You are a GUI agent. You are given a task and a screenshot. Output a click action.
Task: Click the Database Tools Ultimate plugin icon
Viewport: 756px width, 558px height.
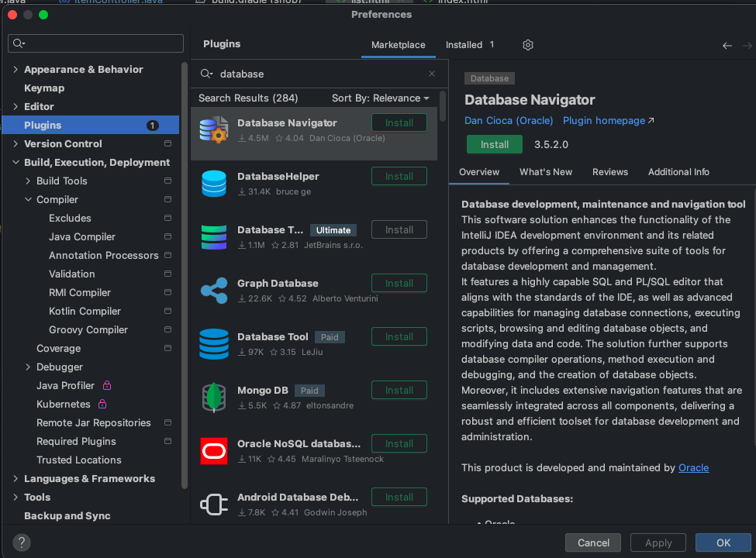pos(213,237)
